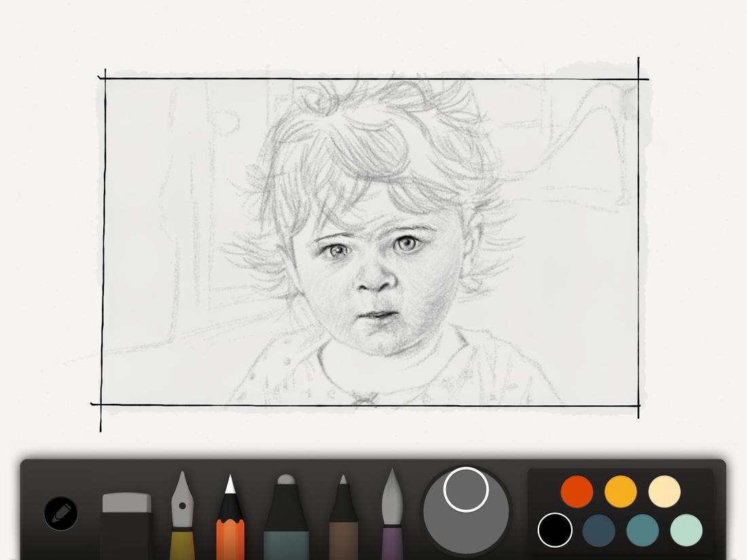The width and height of the screenshot is (747, 560).
Task: Click the blank canvas area above the frame
Action: click(x=373, y=34)
